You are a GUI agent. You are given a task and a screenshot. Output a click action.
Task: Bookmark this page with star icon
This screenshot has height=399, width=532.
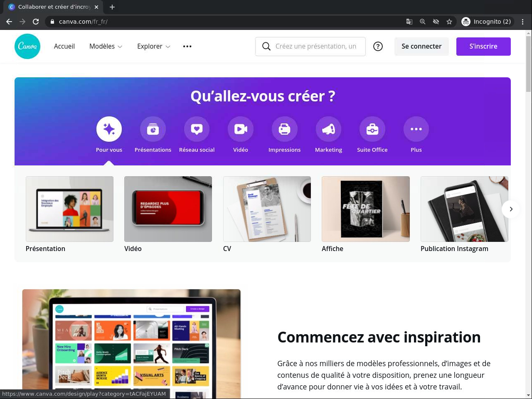pos(449,22)
